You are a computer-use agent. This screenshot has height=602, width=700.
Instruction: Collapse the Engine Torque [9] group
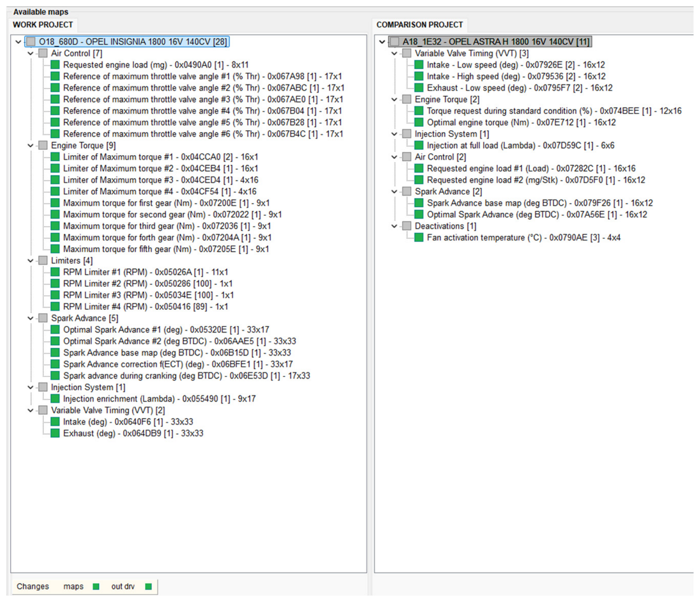click(31, 146)
